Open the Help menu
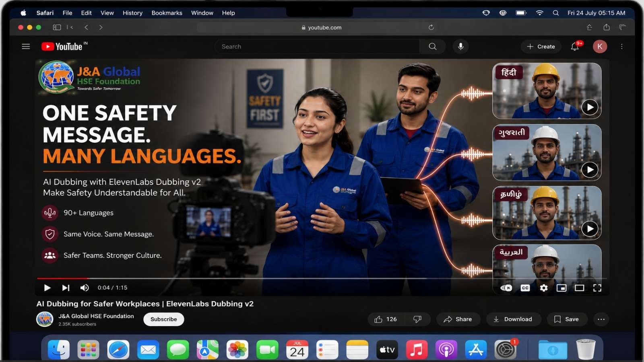 [x=228, y=13]
